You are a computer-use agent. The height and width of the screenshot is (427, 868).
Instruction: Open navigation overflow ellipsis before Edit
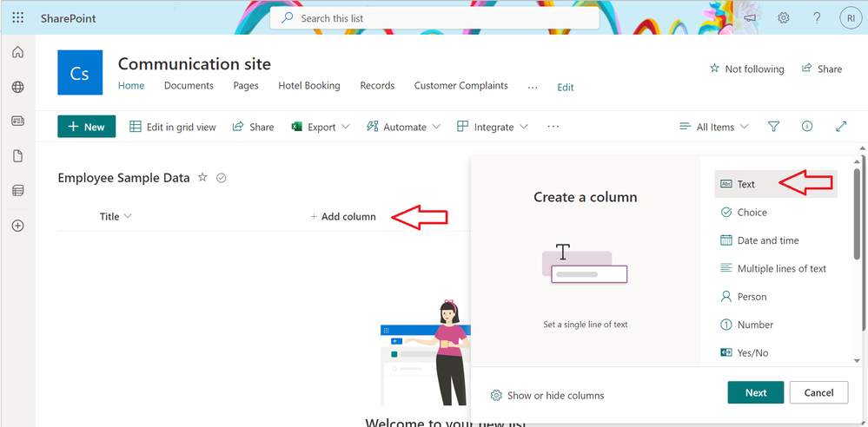click(533, 87)
